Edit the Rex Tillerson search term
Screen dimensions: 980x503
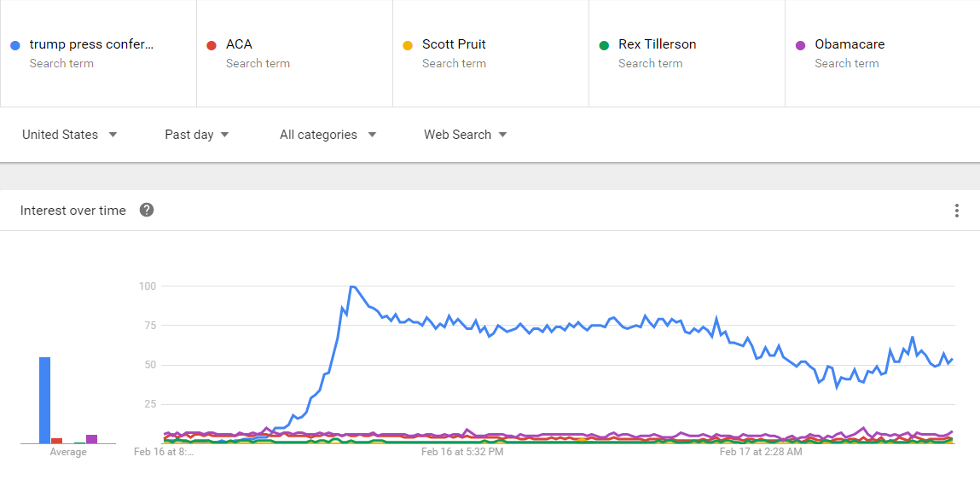tap(657, 44)
